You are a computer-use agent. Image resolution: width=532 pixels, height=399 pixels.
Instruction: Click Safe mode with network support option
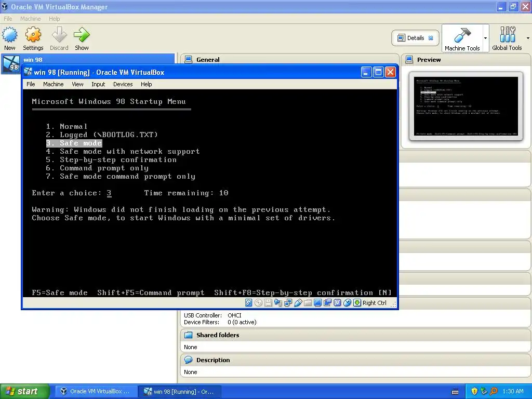point(123,151)
